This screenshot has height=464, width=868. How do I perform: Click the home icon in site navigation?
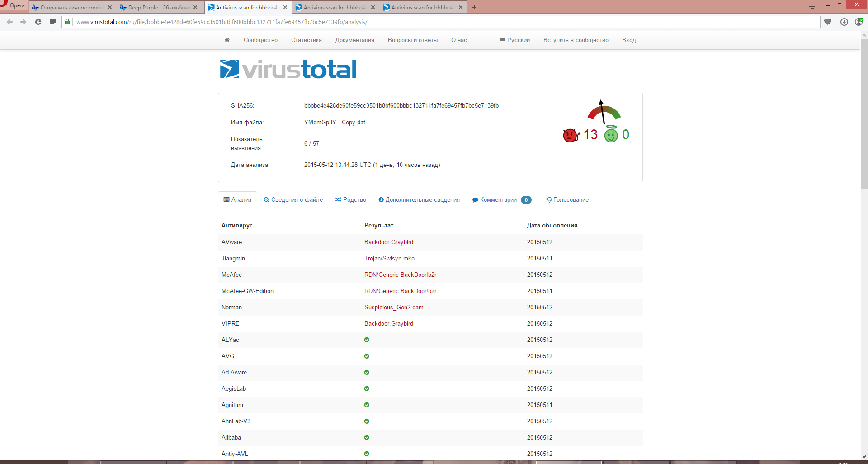click(227, 40)
